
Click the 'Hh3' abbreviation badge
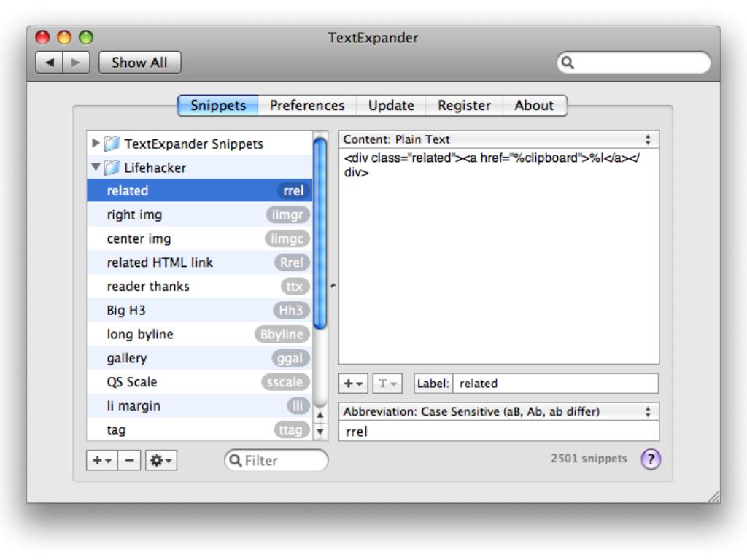291,310
